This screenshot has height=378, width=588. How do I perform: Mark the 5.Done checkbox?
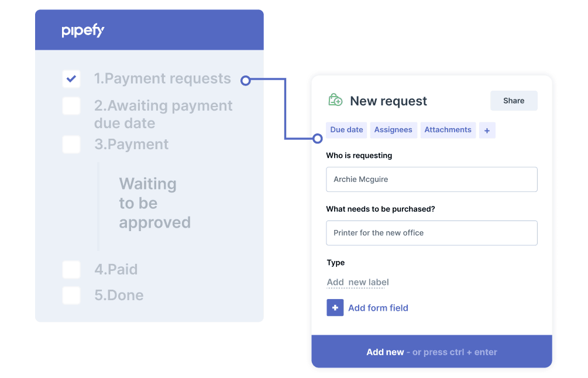(x=71, y=295)
